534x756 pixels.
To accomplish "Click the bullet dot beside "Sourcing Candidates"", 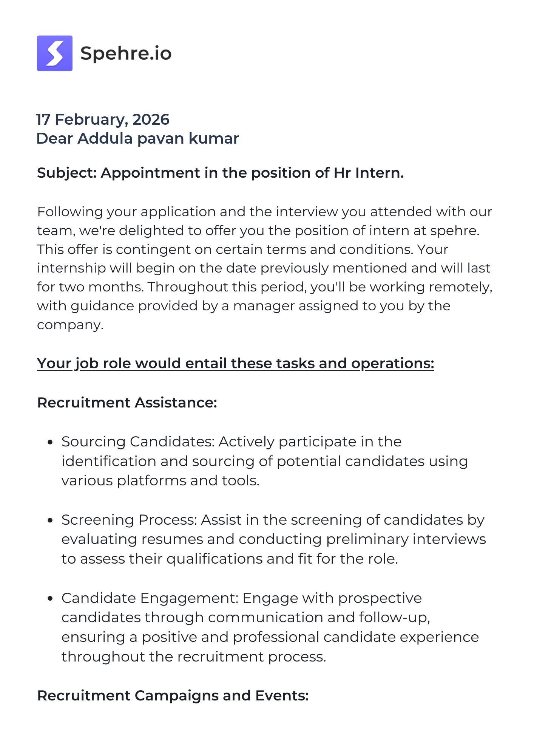I will click(x=50, y=442).
